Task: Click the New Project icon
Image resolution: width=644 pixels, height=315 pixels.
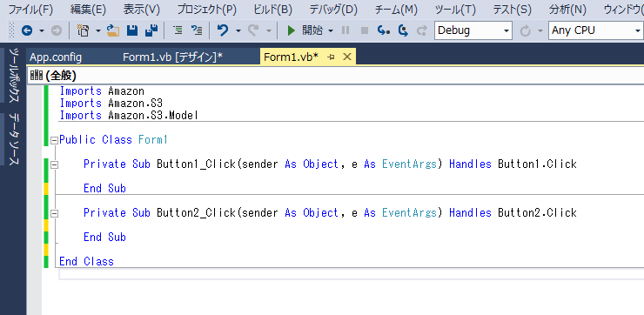Action: (x=84, y=30)
